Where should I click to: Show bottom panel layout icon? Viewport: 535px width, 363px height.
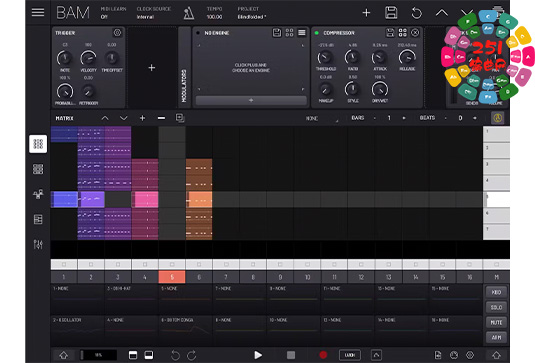tap(149, 355)
